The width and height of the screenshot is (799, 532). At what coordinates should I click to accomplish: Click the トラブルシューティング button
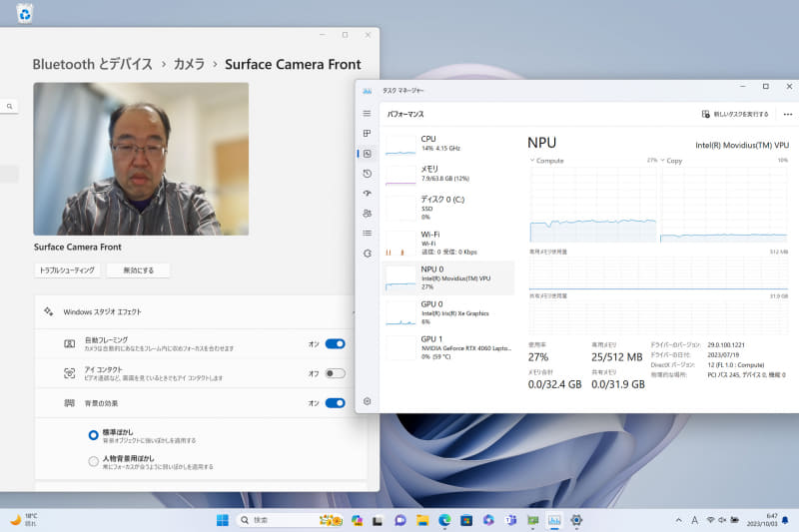(67, 269)
